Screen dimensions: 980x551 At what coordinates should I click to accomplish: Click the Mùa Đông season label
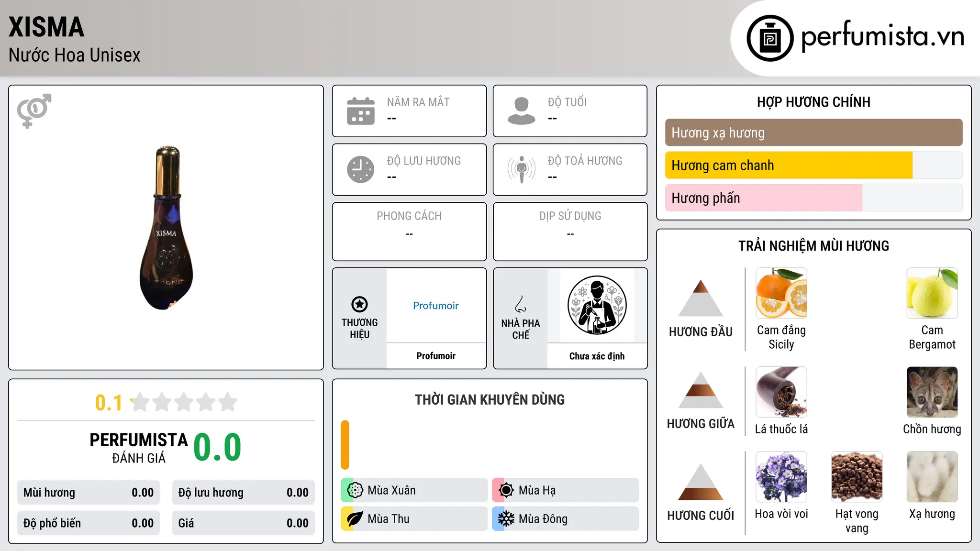543,519
